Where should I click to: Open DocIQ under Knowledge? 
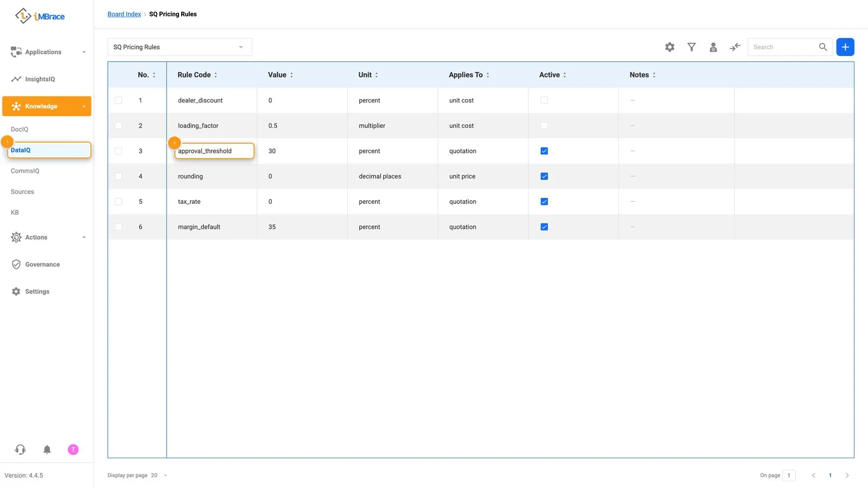coord(20,129)
